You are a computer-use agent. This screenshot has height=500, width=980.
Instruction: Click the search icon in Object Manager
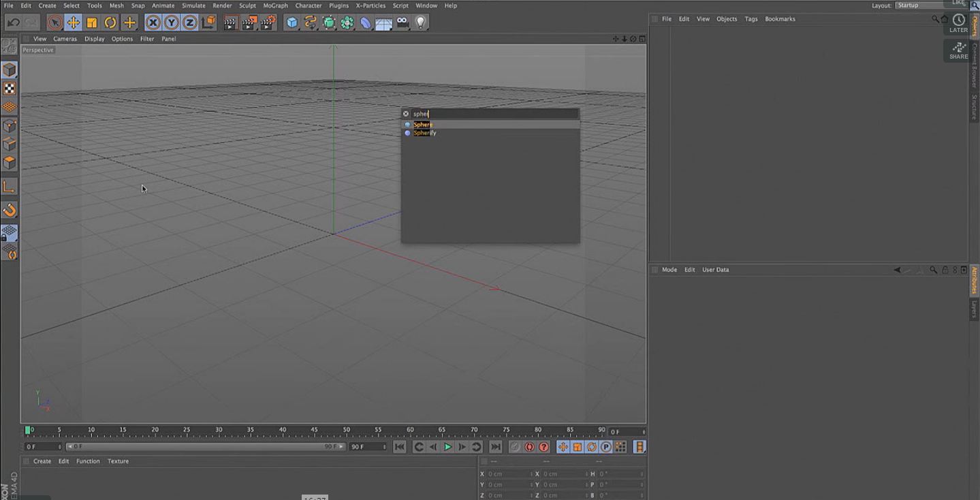pyautogui.click(x=936, y=19)
